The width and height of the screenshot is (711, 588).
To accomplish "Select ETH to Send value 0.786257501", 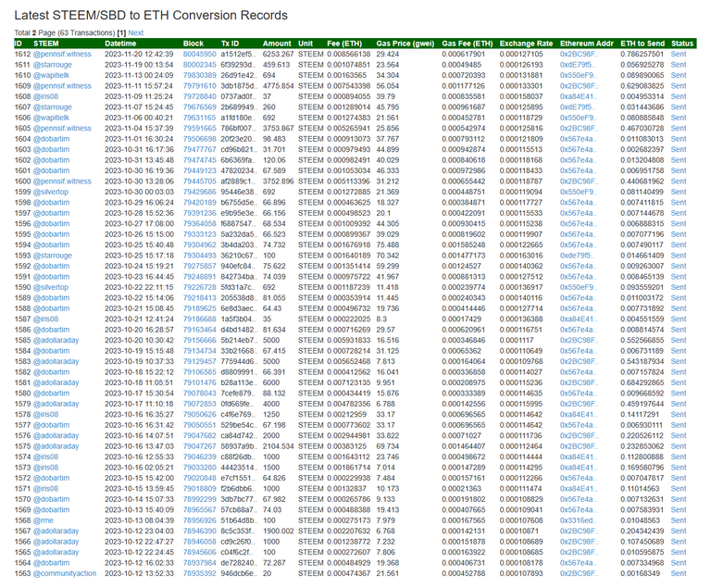I will [642, 54].
